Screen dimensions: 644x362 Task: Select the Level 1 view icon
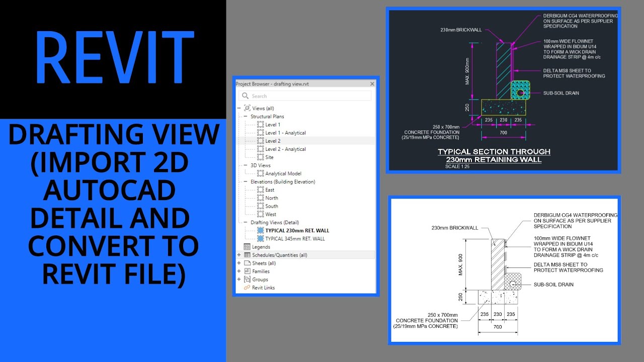(260, 125)
